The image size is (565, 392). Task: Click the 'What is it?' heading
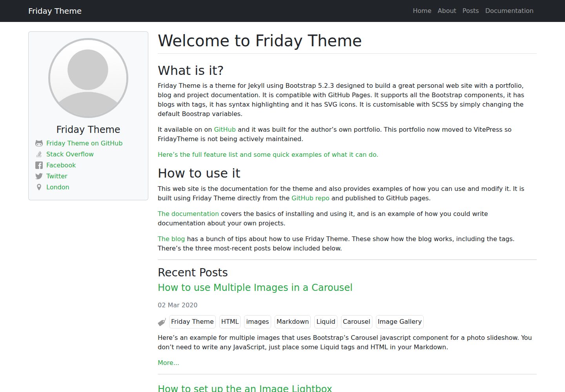coord(191,71)
